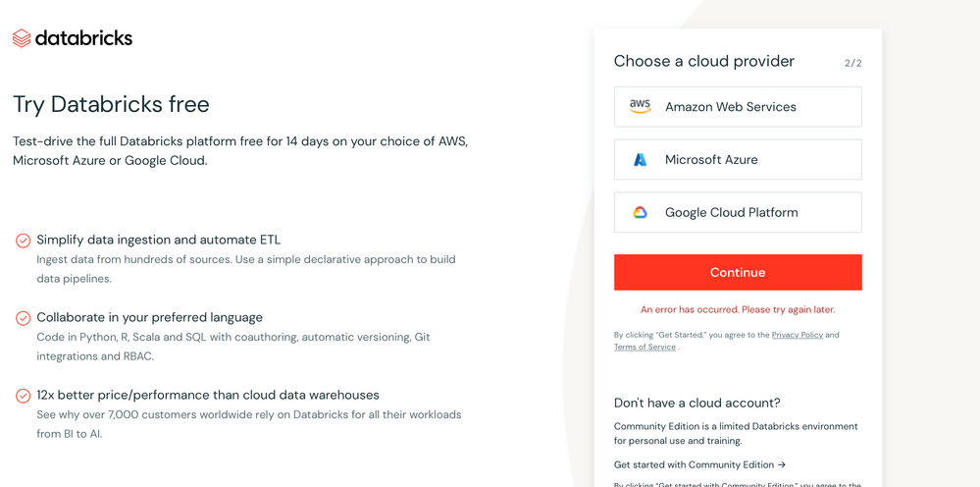Click checkmark icon beside 12x better price/performance

click(23, 396)
